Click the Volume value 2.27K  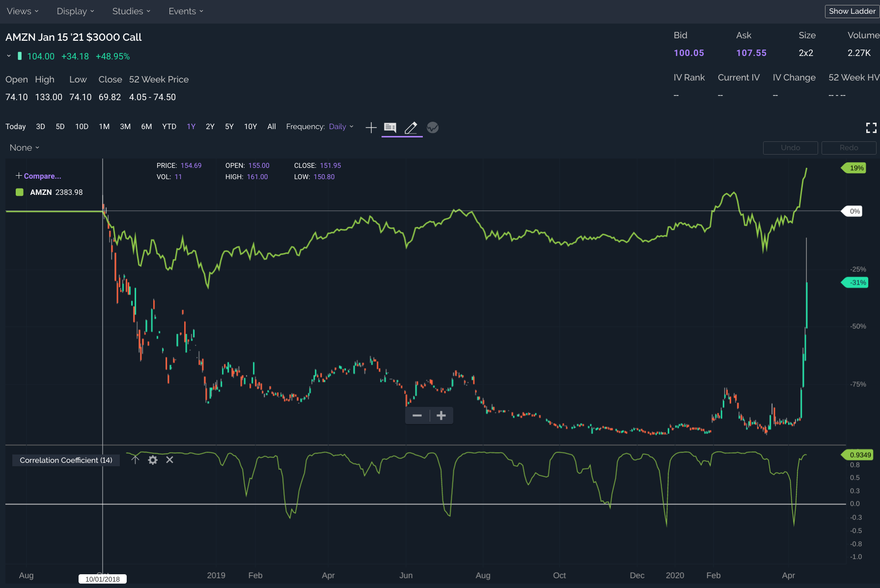859,53
